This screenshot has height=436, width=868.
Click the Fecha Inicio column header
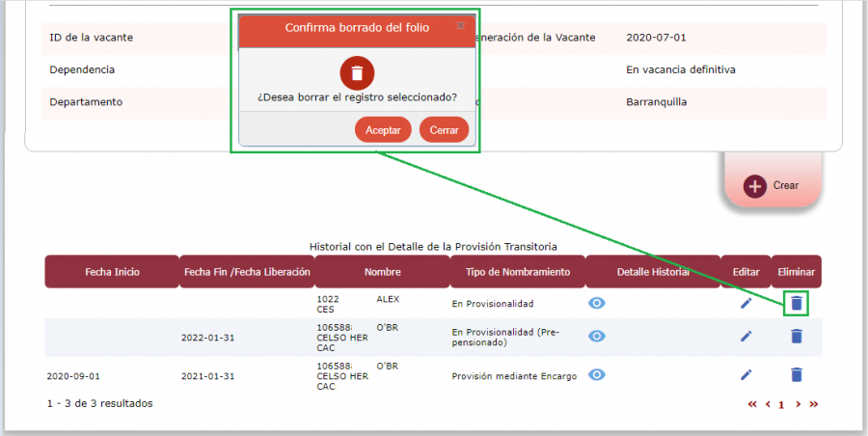click(112, 272)
